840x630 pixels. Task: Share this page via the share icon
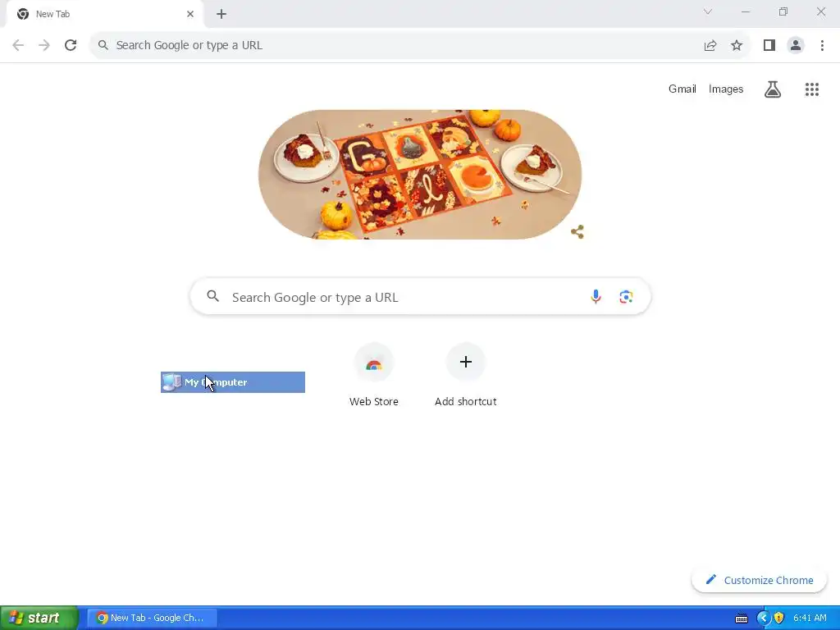(710, 45)
